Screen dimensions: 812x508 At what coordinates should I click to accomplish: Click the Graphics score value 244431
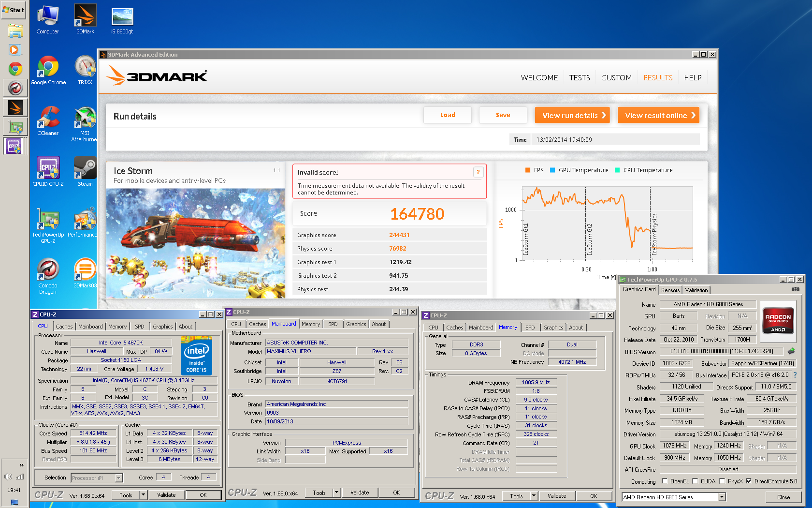pyautogui.click(x=399, y=235)
